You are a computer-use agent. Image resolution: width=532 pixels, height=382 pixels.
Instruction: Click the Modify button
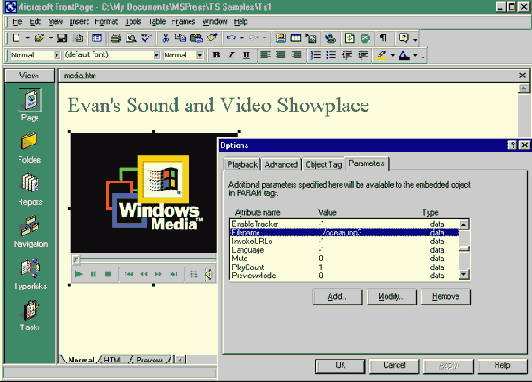coord(392,297)
